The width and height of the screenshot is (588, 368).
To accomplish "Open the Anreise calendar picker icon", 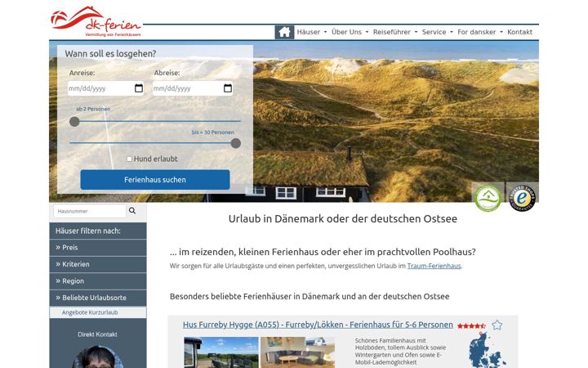I will pos(138,88).
